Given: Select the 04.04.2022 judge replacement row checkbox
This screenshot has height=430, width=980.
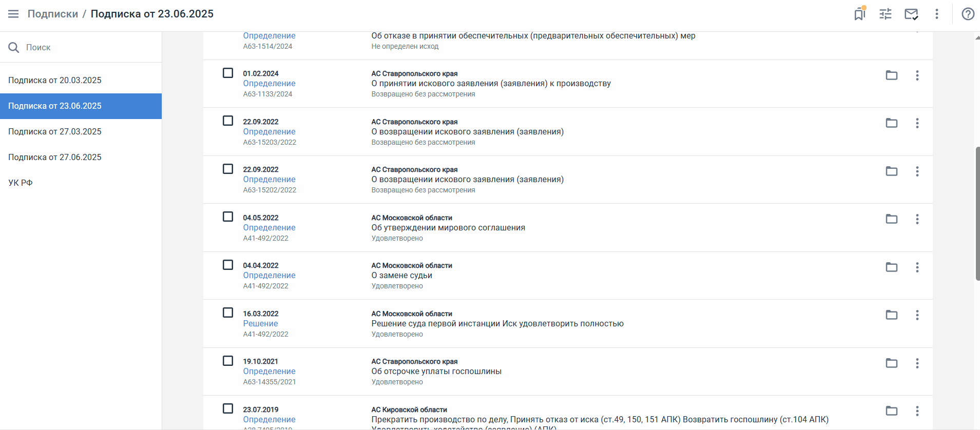Looking at the screenshot, I should [x=228, y=265].
